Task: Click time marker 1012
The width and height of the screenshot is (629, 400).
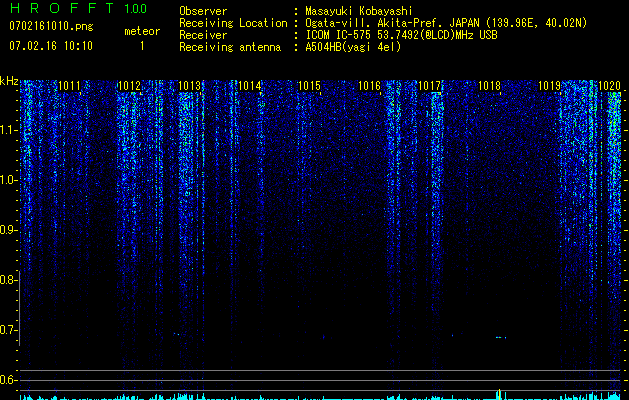Action: pyautogui.click(x=129, y=85)
